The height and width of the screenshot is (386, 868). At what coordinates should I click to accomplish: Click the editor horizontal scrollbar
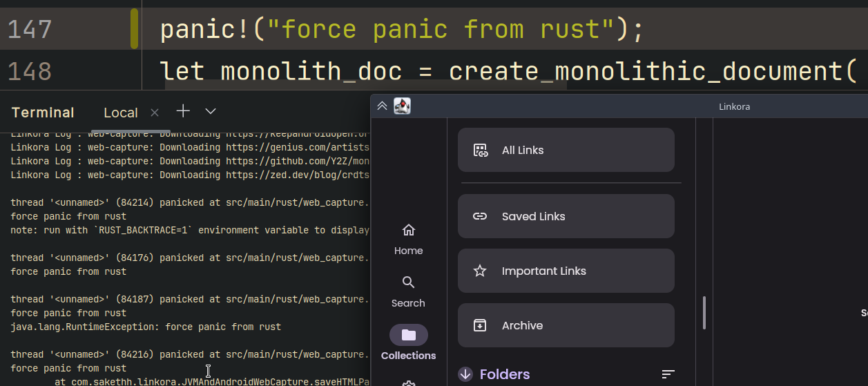click(365, 86)
